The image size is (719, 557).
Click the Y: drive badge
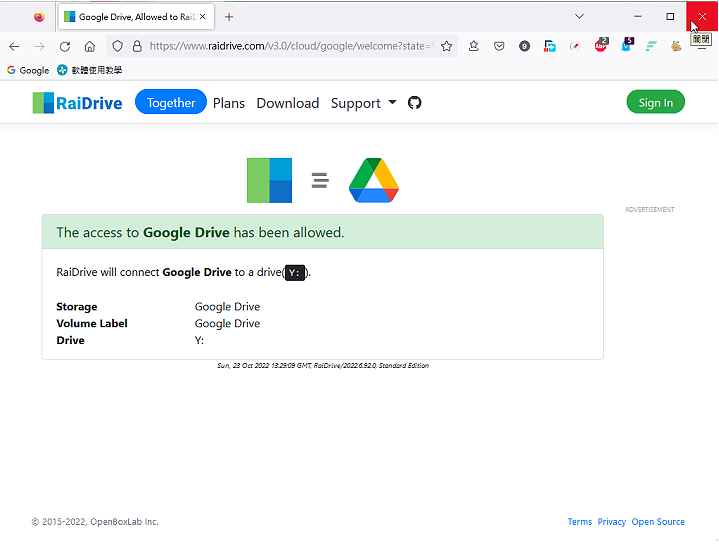pos(295,272)
